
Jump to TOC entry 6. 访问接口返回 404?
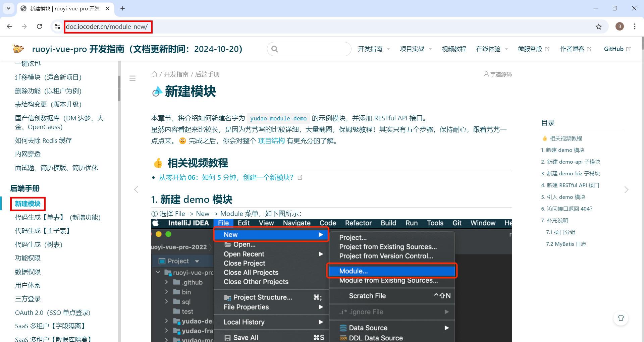[567, 209]
